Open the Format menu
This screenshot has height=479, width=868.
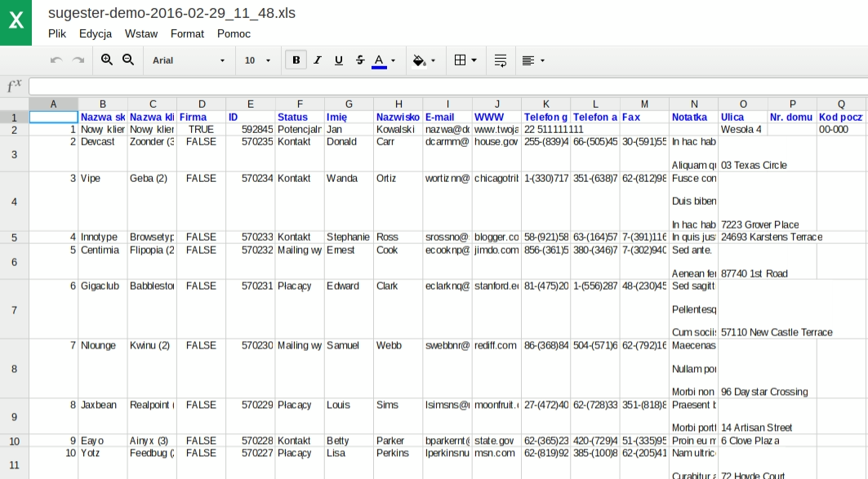pyautogui.click(x=187, y=33)
